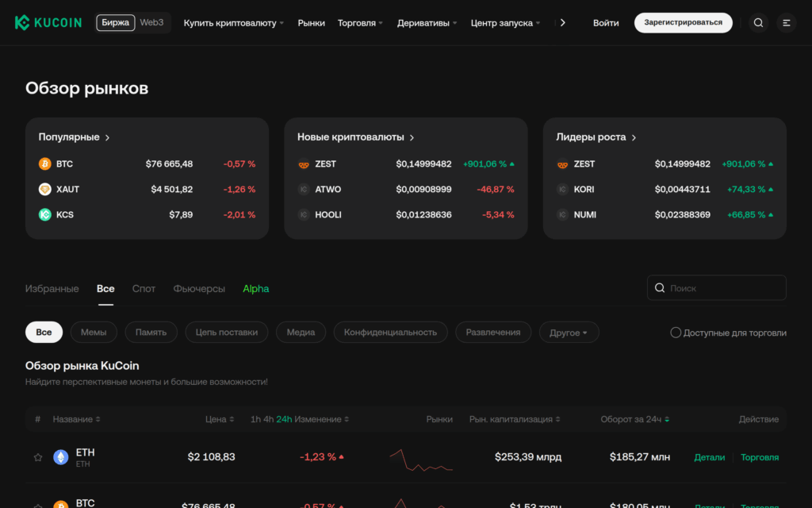Open the Другое category dropdown

tap(569, 333)
